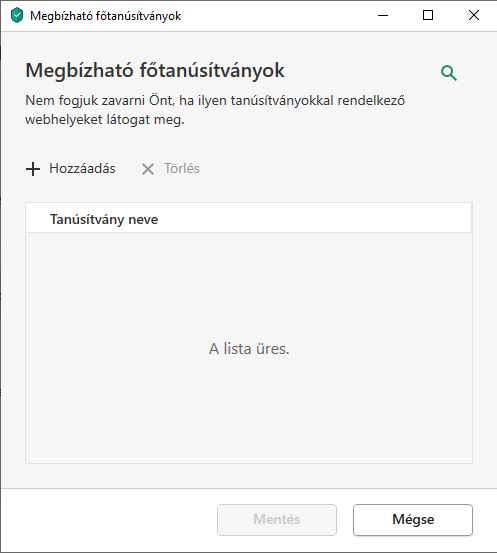This screenshot has width=497, height=553.
Task: Click blank header space right of Tanúsítvány neve
Action: click(x=314, y=219)
